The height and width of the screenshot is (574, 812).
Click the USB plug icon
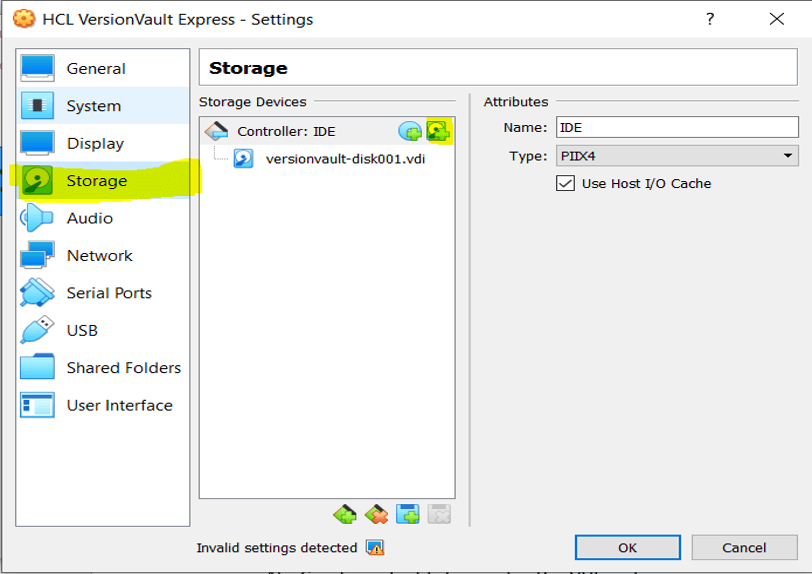(37, 330)
